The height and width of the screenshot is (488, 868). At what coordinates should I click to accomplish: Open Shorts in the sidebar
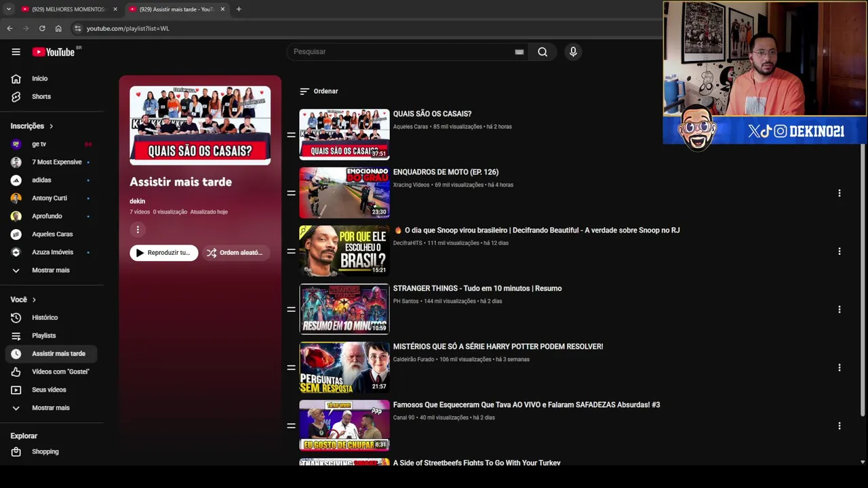tap(52, 96)
